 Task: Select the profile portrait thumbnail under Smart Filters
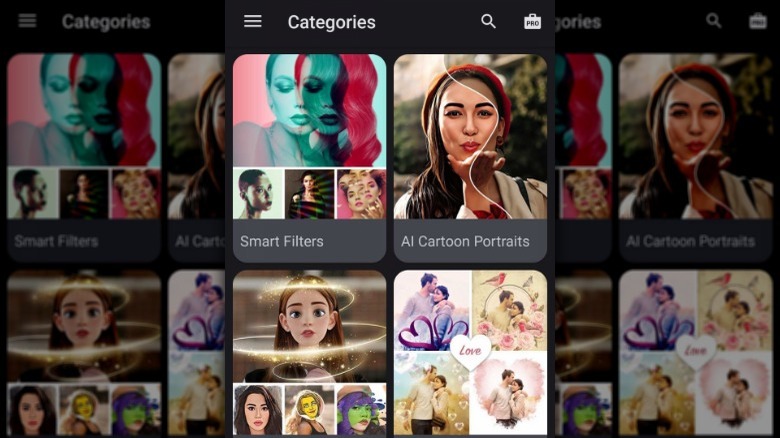[258, 194]
